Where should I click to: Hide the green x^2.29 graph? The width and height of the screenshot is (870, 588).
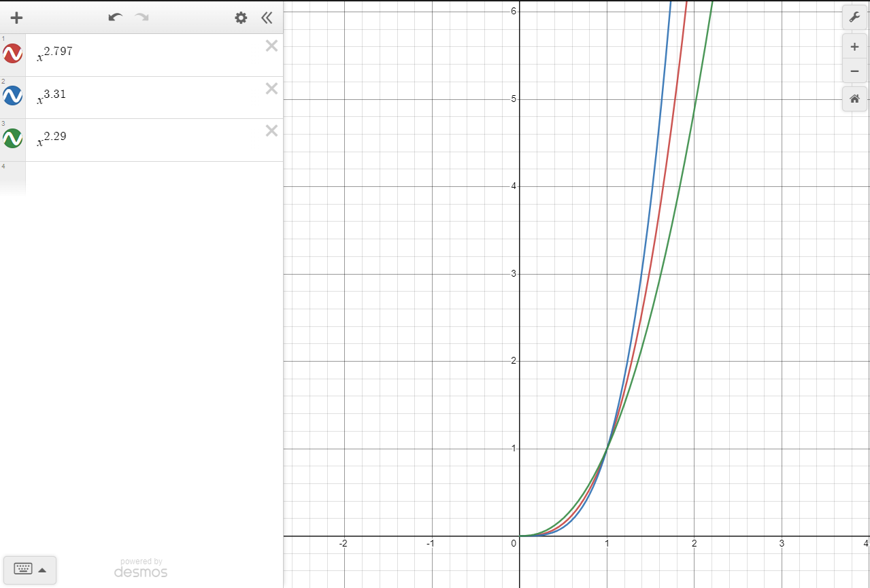pyautogui.click(x=12, y=138)
